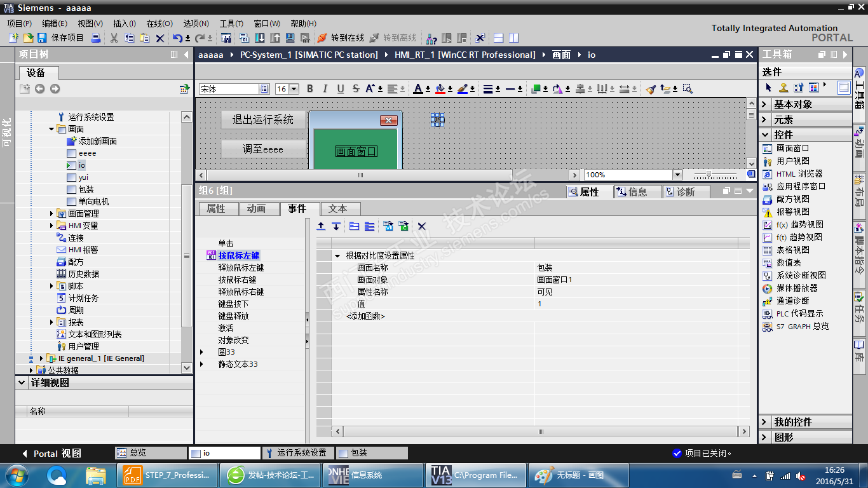This screenshot has height=488, width=868.
Task: Expand the 画面管理 node in the project tree
Action: 51,213
